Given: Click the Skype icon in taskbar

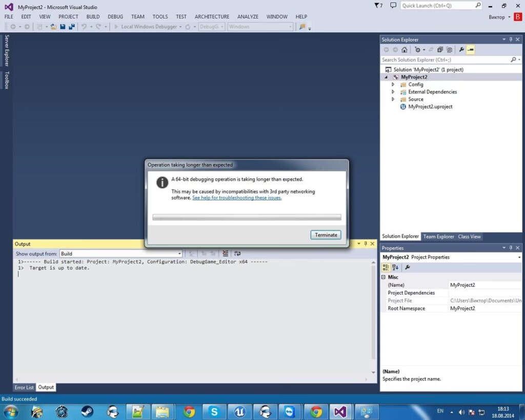Looking at the screenshot, I should click(x=214, y=411).
